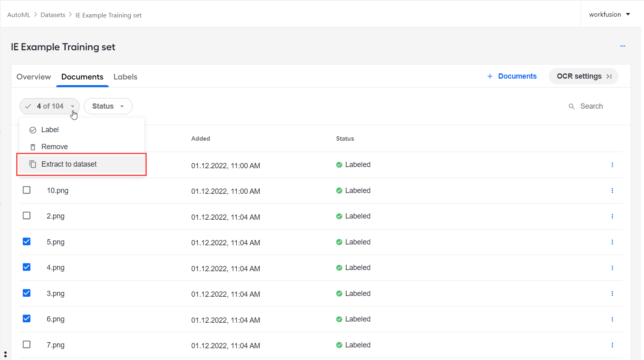Open the Status filter dropdown

pos(108,106)
